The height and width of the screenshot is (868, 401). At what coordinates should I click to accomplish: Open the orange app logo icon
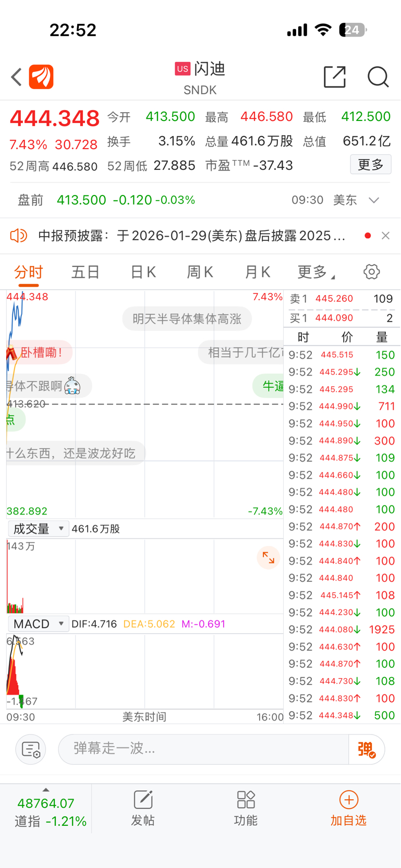click(41, 77)
